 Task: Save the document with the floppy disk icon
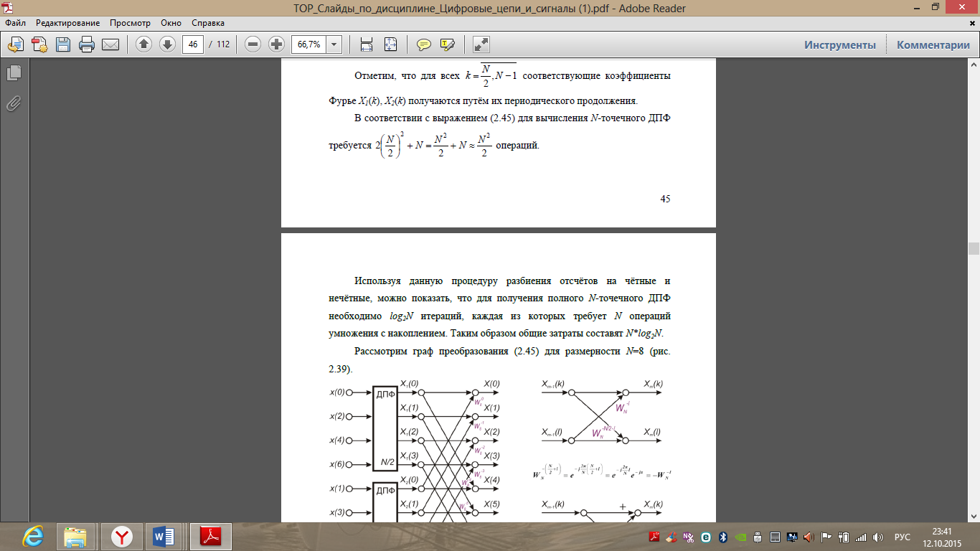(62, 44)
